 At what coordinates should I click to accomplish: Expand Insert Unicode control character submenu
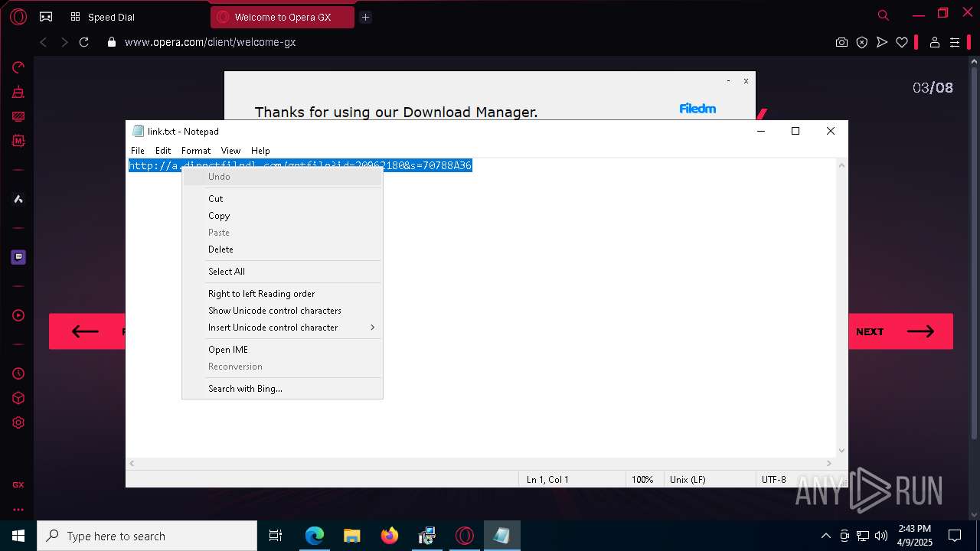pyautogui.click(x=283, y=328)
